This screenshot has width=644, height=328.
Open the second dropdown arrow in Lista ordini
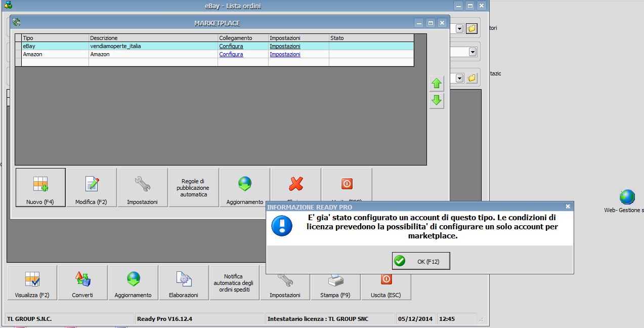point(473,52)
